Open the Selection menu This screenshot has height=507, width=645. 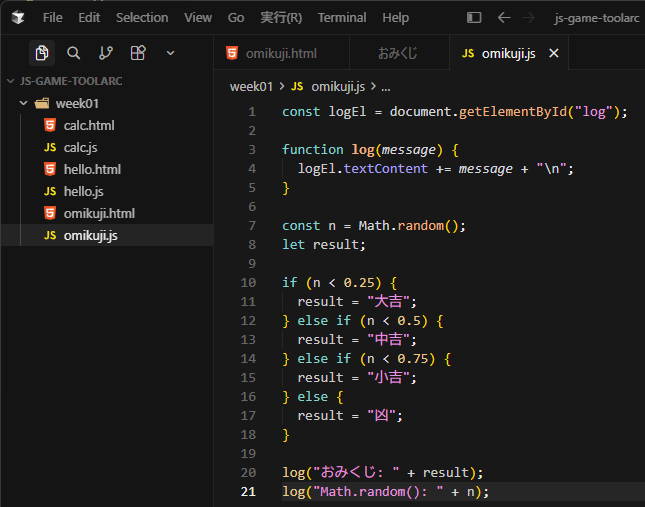[x=142, y=18]
